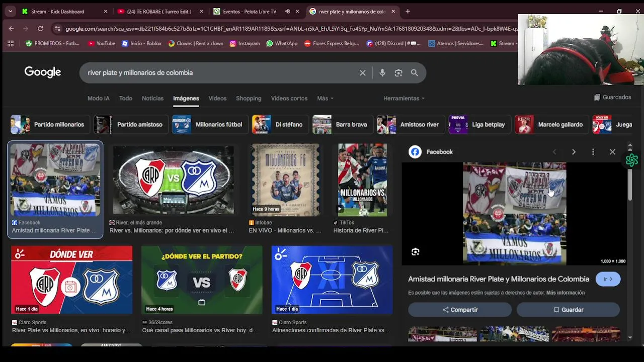Select the Amistoso river filter chip
The height and width of the screenshot is (362, 644).
coord(410,125)
